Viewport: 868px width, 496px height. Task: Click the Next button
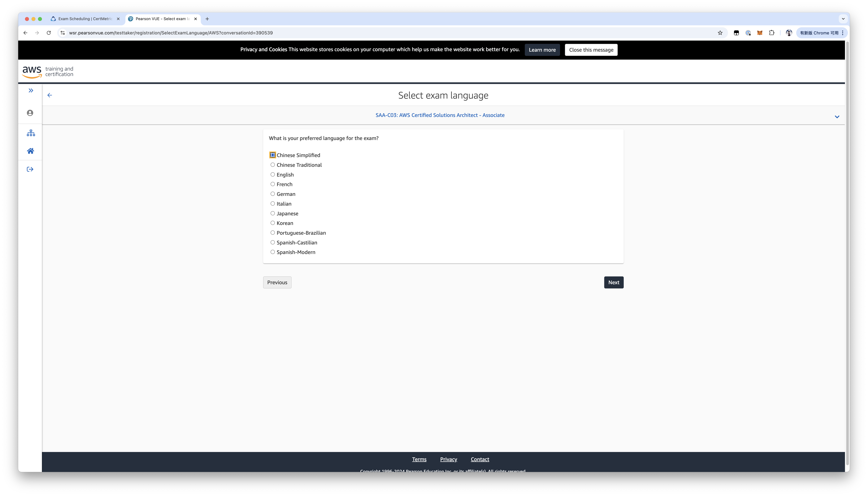click(x=613, y=282)
